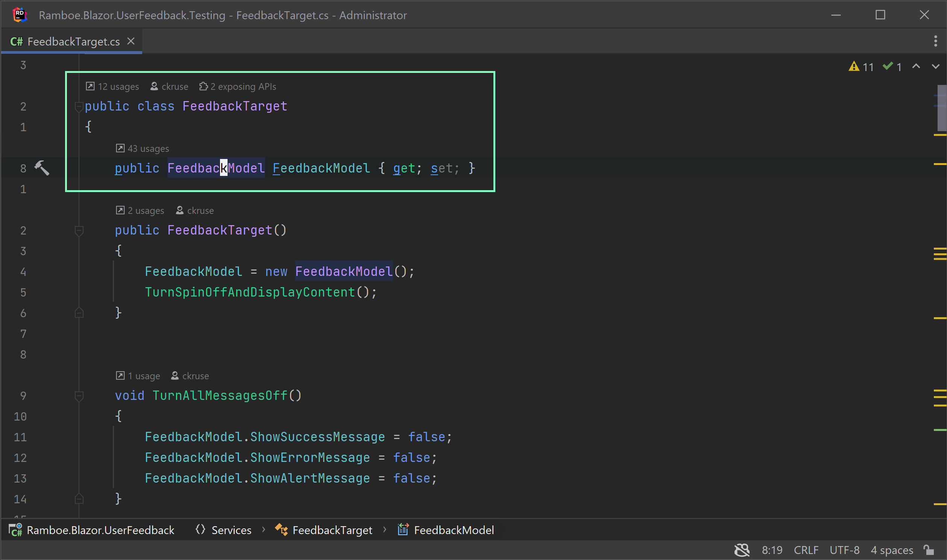The height and width of the screenshot is (560, 947).
Task: Click the person icon beside the class ckruse
Action: 154,86
